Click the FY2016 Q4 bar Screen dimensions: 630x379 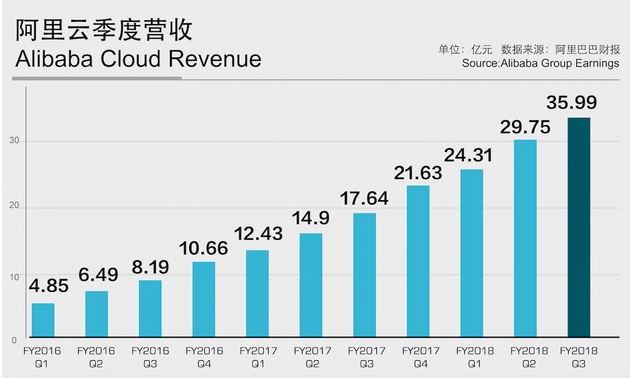tap(204, 299)
